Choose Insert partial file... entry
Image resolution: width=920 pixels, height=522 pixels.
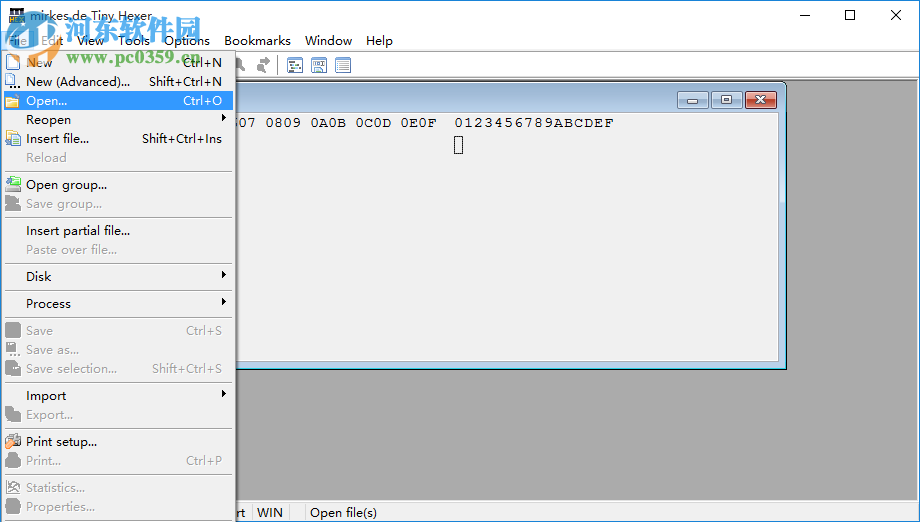[78, 230]
